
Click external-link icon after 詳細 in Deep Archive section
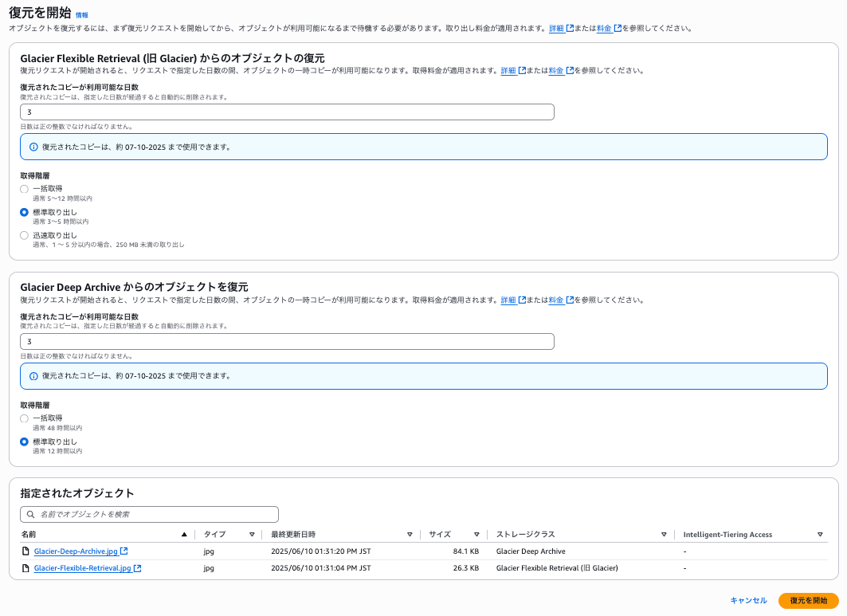click(x=522, y=300)
